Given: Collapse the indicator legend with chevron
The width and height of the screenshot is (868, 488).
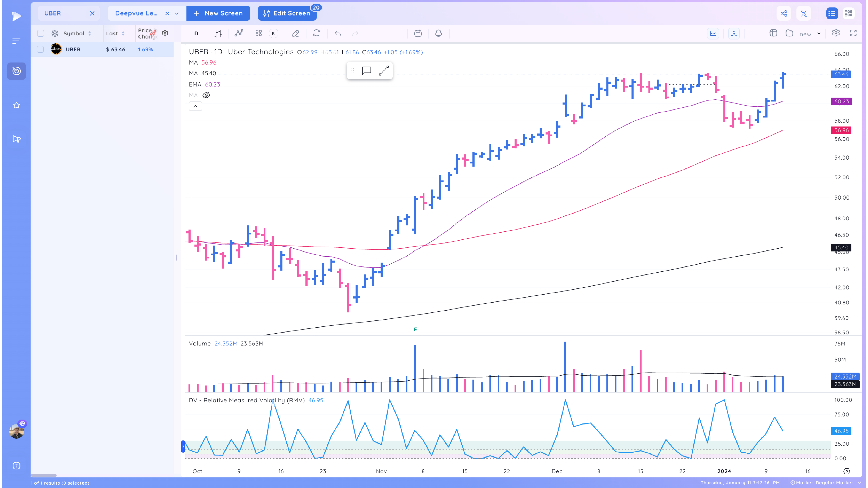Looking at the screenshot, I should click(x=196, y=106).
